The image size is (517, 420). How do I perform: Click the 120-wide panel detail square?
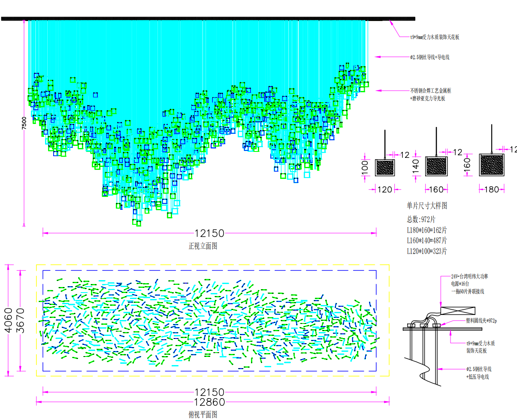click(385, 167)
